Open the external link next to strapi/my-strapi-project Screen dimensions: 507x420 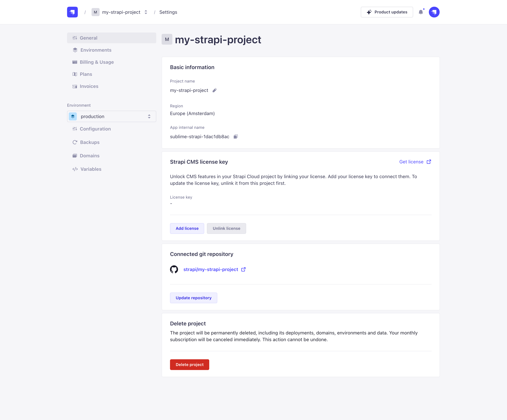243,269
